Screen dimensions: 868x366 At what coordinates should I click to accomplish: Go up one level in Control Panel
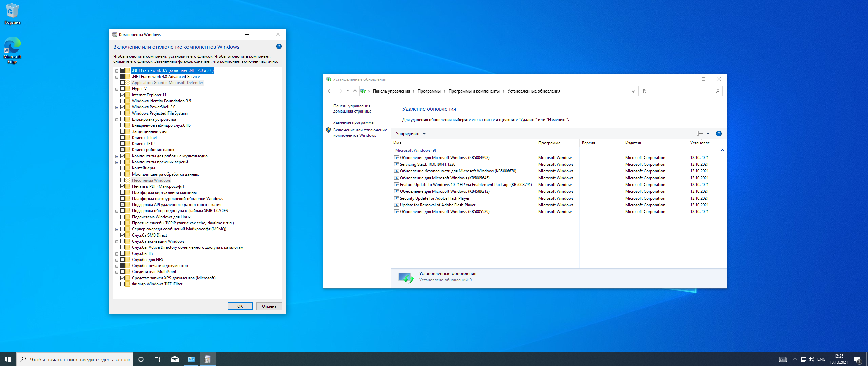click(355, 91)
